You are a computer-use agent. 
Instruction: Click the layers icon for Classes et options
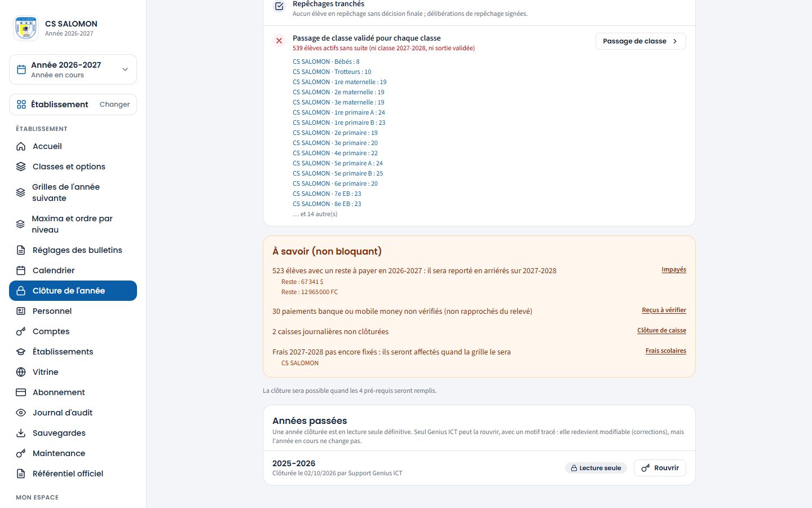pyautogui.click(x=21, y=167)
